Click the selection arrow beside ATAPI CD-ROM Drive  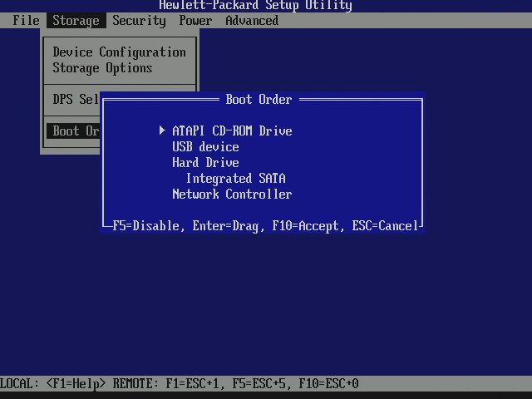tap(162, 131)
